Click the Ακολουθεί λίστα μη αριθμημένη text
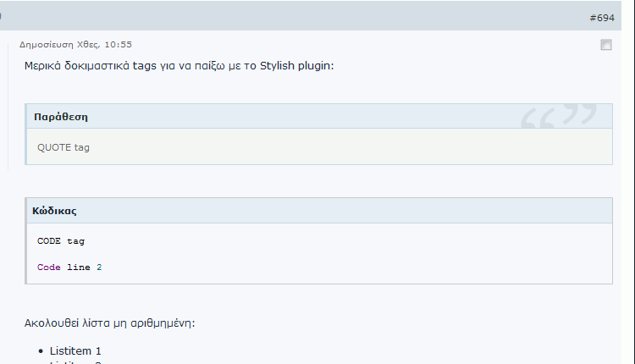The width and height of the screenshot is (635, 364). tap(110, 323)
